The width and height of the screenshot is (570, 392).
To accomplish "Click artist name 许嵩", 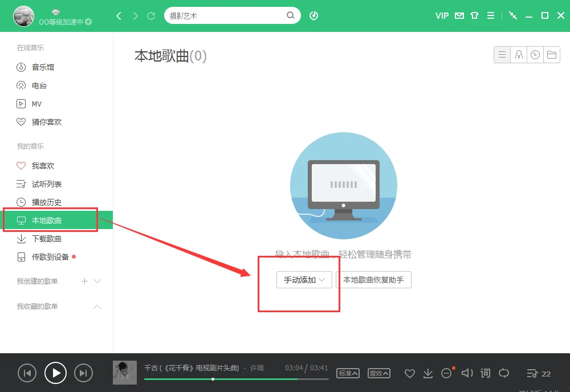I will [257, 368].
